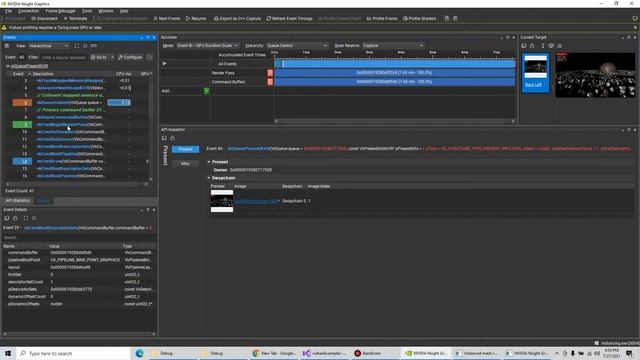Open the Help menu
The width and height of the screenshot is (640, 360).
(x=124, y=11)
